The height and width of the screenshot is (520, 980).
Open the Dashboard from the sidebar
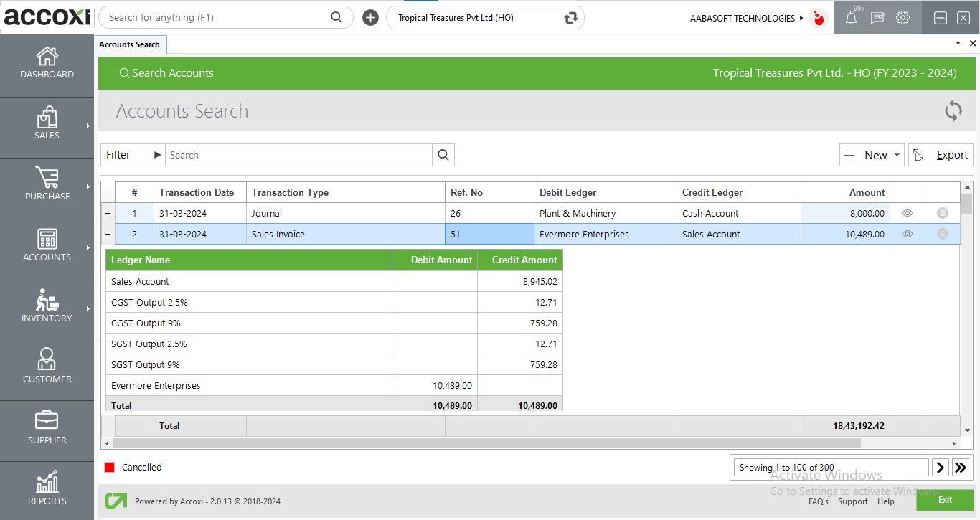[47, 65]
